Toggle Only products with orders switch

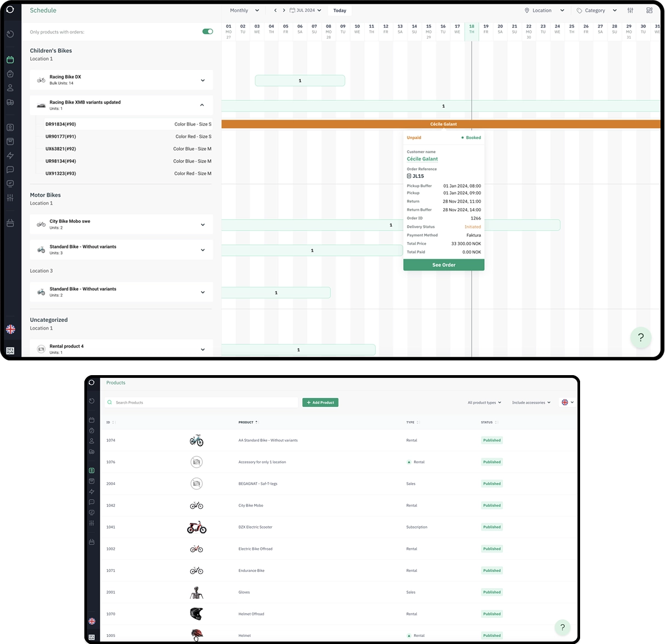click(208, 32)
